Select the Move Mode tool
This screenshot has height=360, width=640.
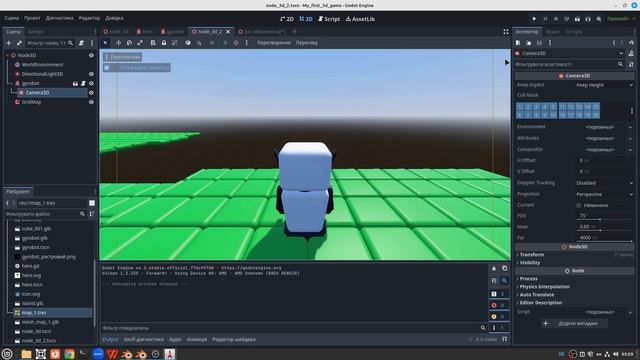(118, 42)
